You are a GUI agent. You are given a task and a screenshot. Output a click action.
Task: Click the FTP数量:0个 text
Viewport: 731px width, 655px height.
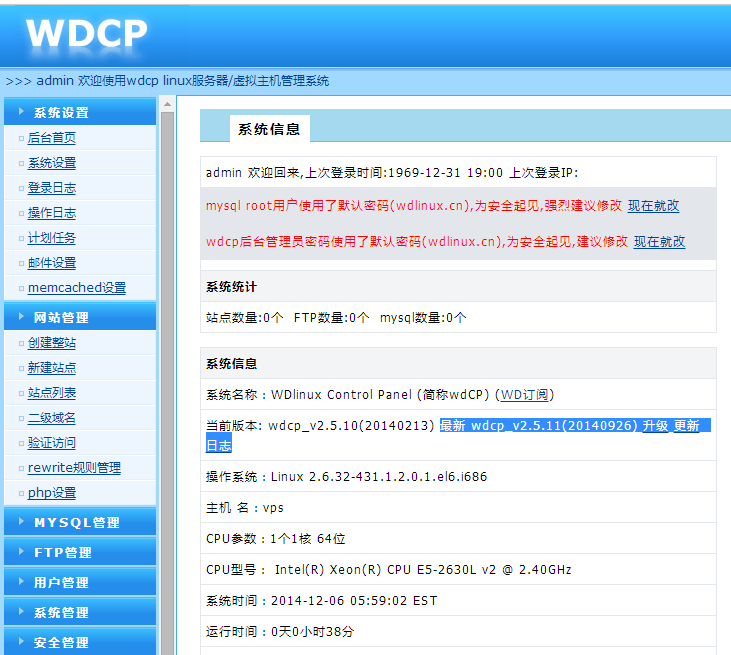(x=331, y=317)
